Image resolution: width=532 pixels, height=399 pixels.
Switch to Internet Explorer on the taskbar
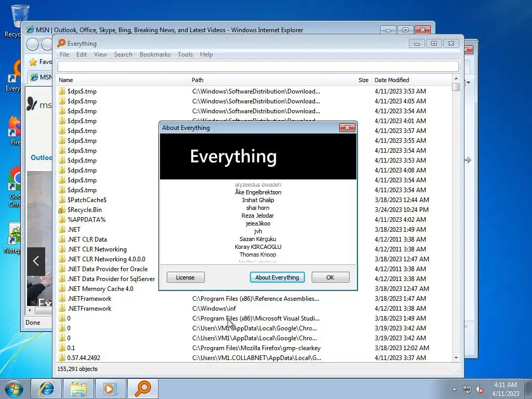(46, 389)
